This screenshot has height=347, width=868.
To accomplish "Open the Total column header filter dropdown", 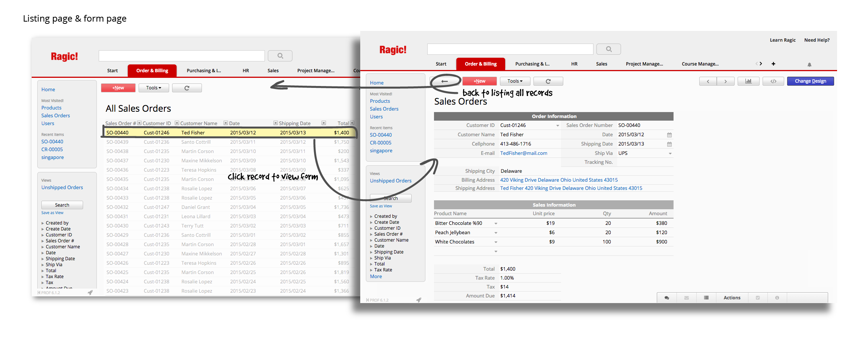I will pyautogui.click(x=352, y=123).
